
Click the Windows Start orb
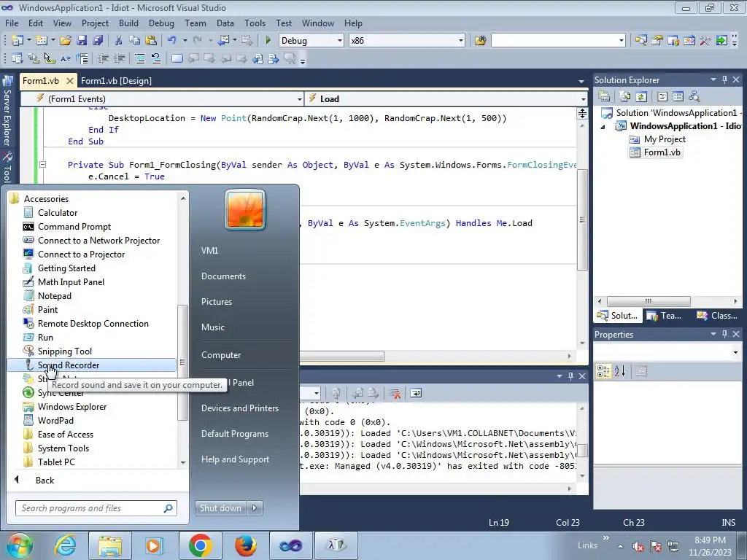[x=19, y=545]
